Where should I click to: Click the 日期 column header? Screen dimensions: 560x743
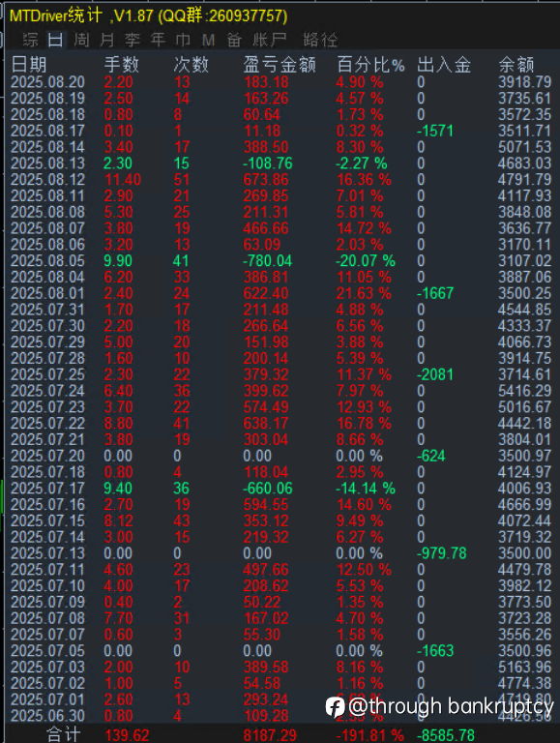click(x=29, y=65)
